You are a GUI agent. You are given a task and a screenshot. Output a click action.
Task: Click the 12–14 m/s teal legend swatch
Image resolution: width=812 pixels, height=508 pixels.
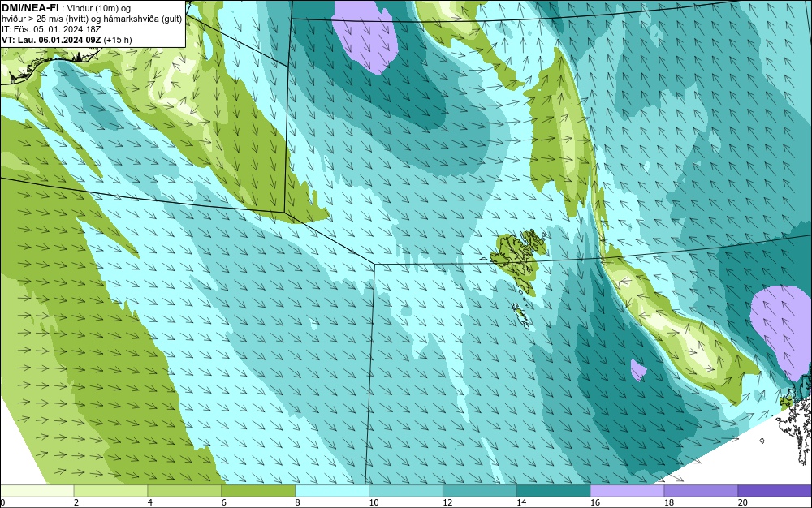click(x=480, y=491)
